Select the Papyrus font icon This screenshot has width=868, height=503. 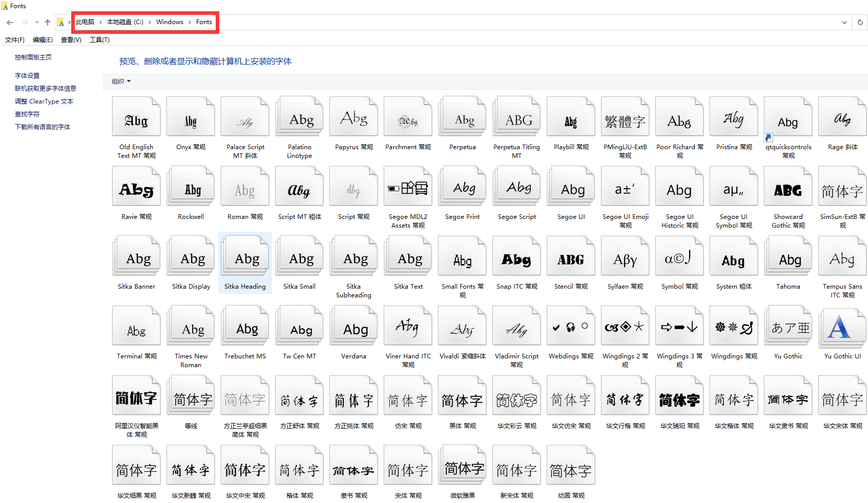354,116
